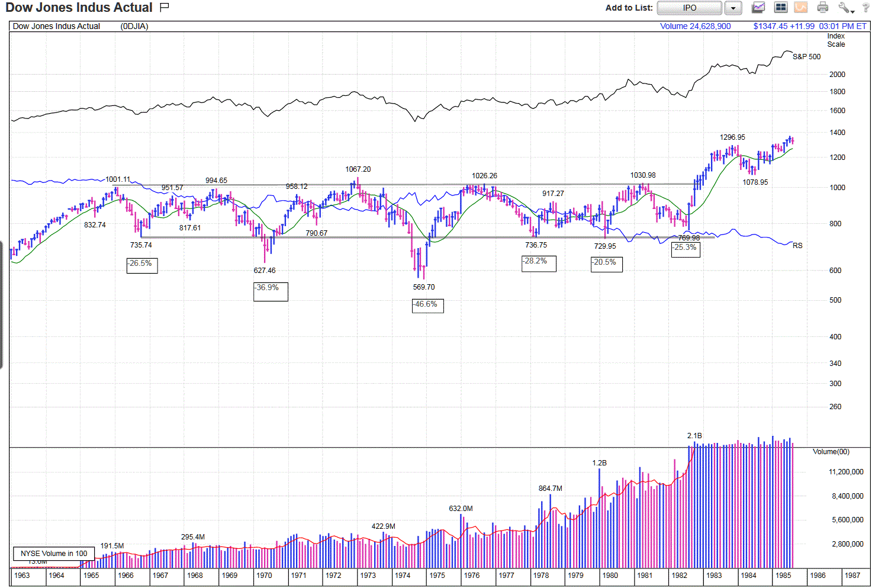Print the chart with the printer icon
872x588 pixels.
pos(823,8)
